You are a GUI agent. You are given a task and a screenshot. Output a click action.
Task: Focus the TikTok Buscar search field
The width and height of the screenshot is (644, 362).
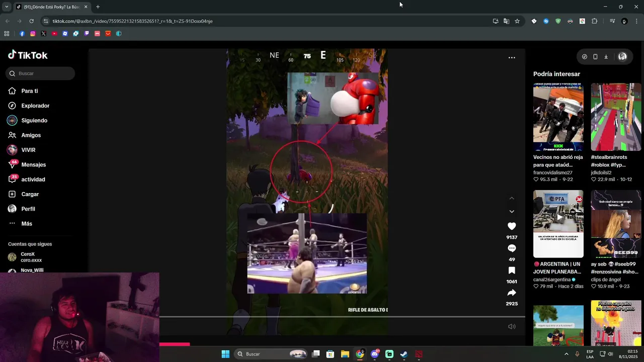pyautogui.click(x=41, y=73)
